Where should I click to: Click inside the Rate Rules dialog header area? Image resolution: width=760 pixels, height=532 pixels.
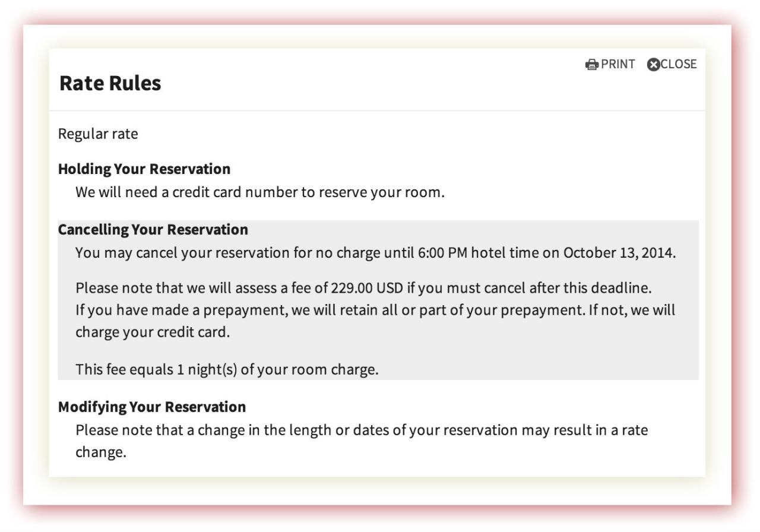(356, 80)
